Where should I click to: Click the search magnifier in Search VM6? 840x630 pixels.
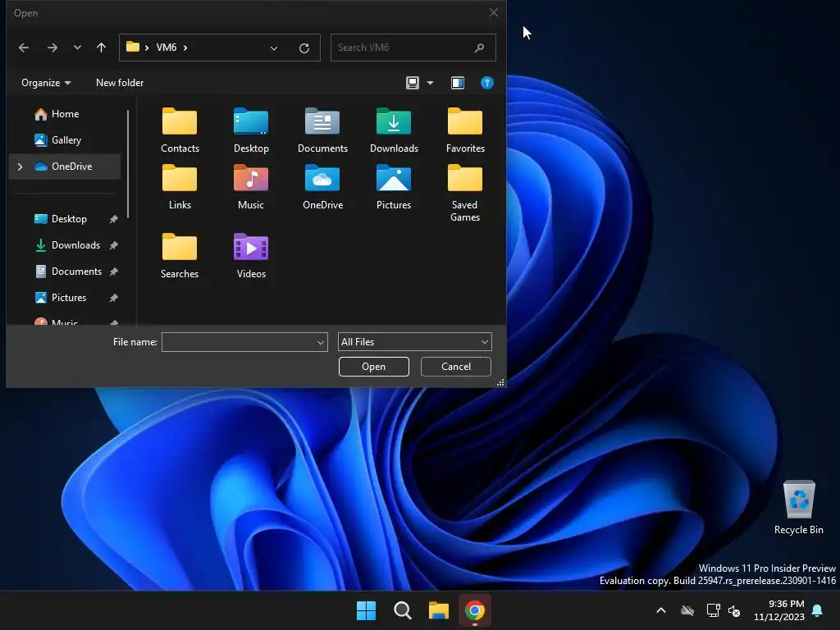(479, 48)
